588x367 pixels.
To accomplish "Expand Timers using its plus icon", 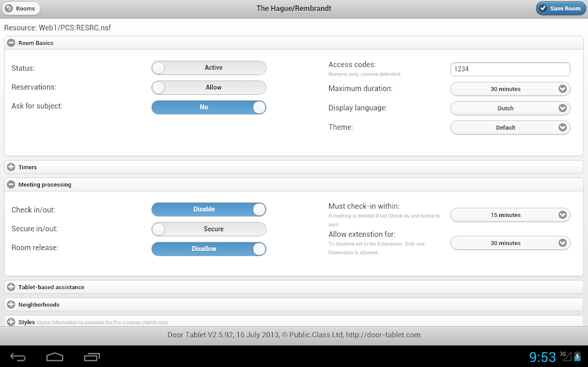I will (x=11, y=167).
